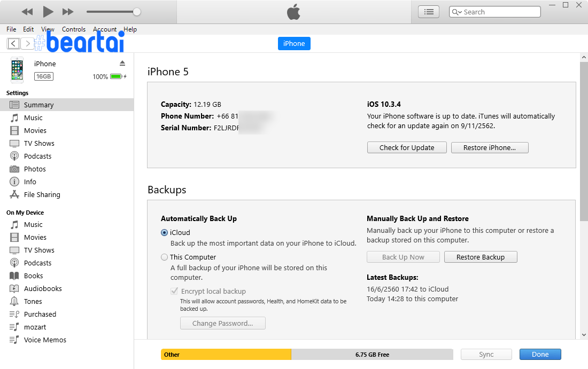Viewport: 588px width, 369px height.
Task: Start playback with the Play button
Action: [x=48, y=12]
